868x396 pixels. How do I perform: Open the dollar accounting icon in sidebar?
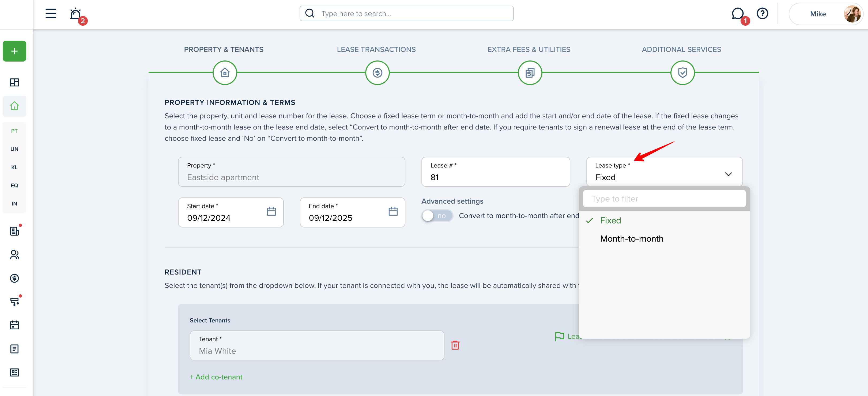point(14,279)
